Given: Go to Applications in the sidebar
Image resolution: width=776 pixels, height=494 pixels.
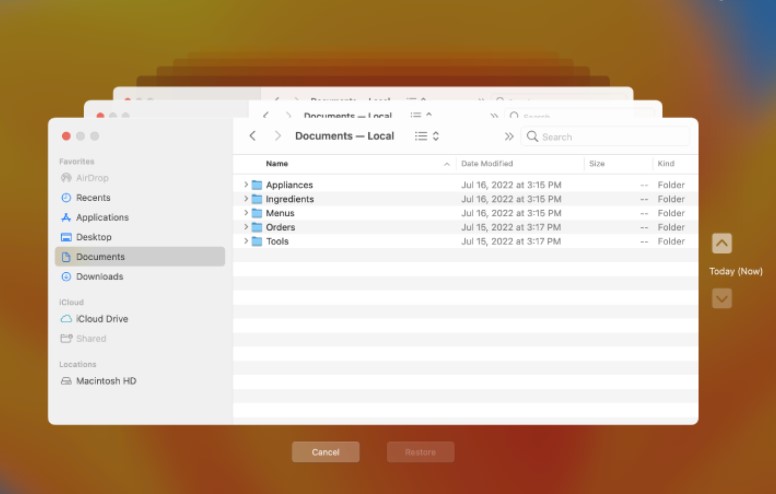Looking at the screenshot, I should [x=102, y=217].
